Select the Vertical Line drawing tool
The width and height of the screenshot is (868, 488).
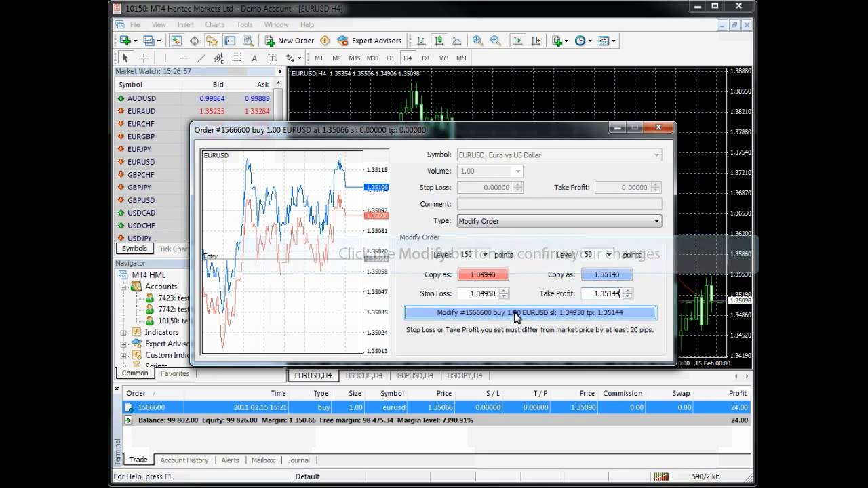pyautogui.click(x=165, y=58)
